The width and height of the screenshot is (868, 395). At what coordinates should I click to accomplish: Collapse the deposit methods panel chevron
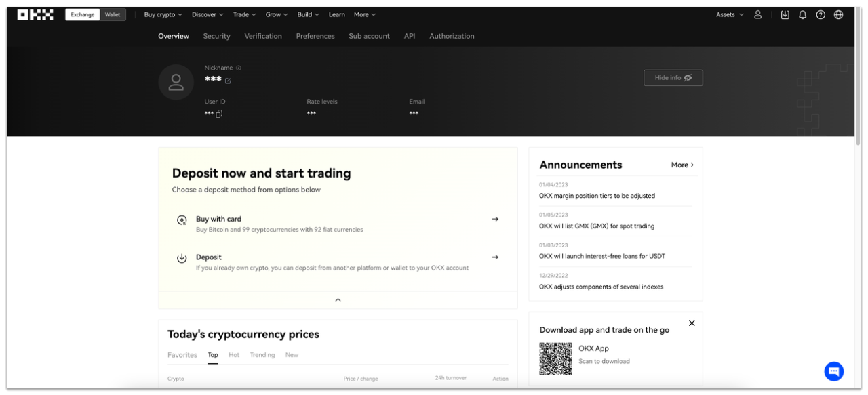[338, 299]
